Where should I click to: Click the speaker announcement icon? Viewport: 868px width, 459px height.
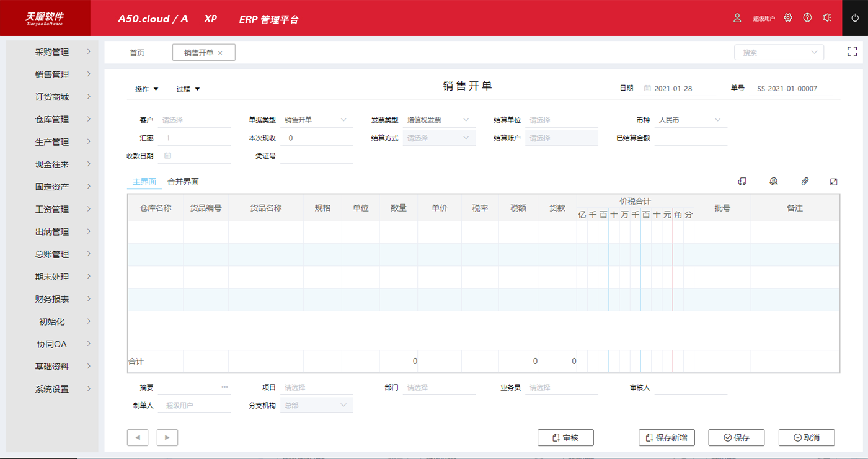coord(826,18)
